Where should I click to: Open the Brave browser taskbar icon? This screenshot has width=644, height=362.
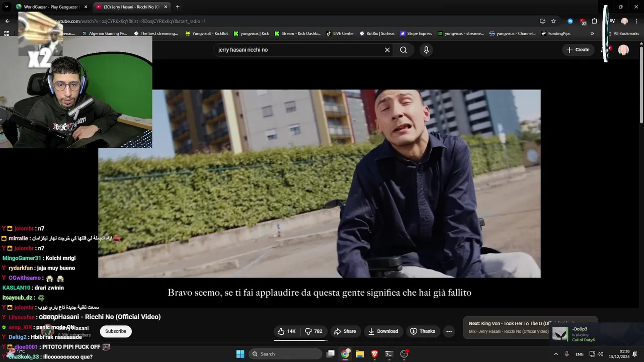pyautogui.click(x=374, y=354)
